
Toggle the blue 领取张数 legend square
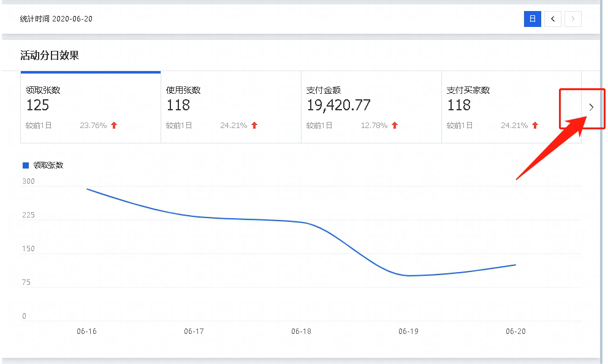[26, 165]
